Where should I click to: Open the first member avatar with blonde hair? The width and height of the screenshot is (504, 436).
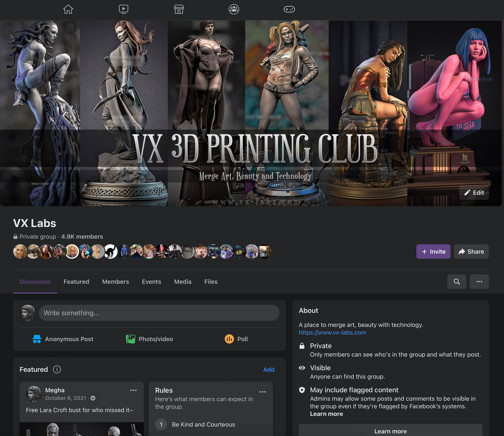point(20,251)
